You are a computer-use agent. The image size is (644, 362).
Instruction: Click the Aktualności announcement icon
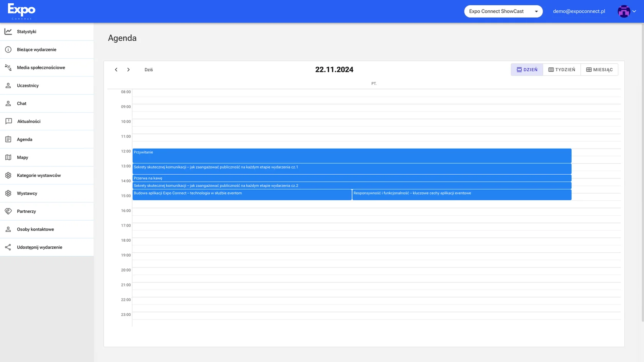[x=8, y=121]
